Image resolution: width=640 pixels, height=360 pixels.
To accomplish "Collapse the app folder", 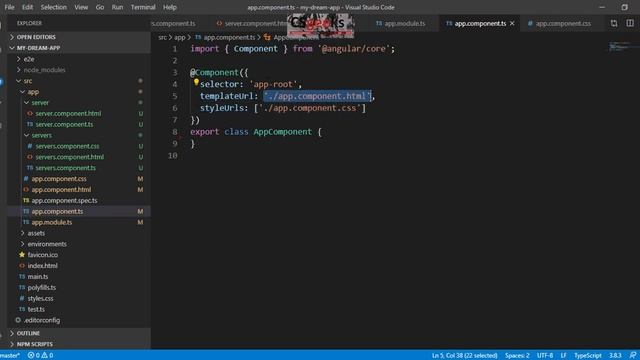I will [79, 92].
